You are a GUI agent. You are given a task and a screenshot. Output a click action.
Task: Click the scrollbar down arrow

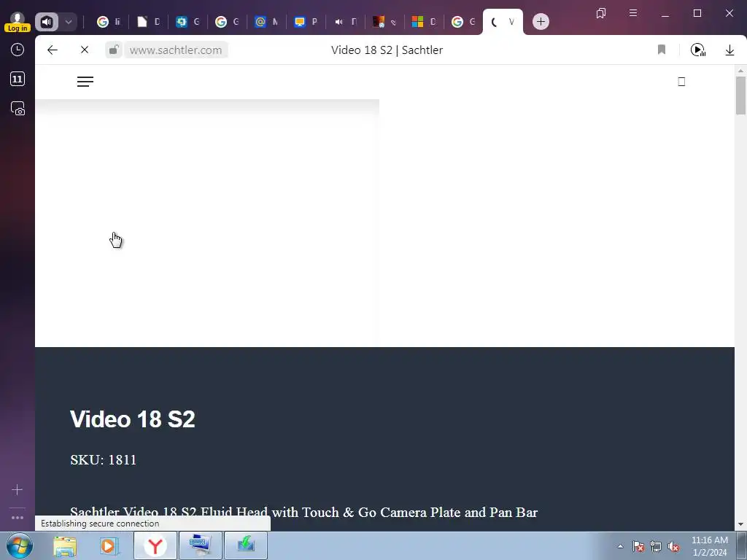[740, 524]
